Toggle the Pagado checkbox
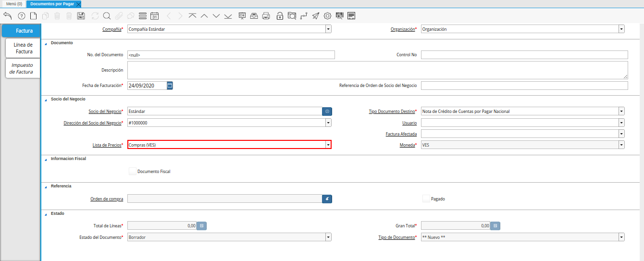 click(426, 199)
